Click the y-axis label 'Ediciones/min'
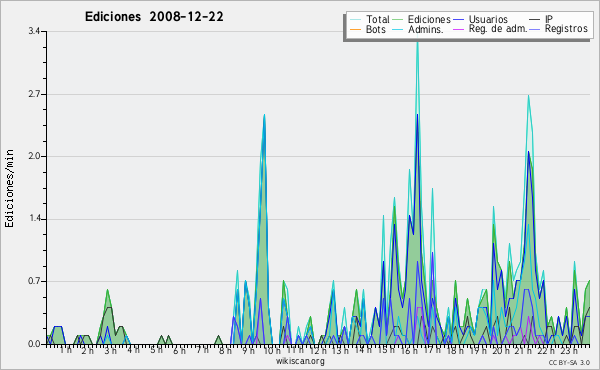 9,188
